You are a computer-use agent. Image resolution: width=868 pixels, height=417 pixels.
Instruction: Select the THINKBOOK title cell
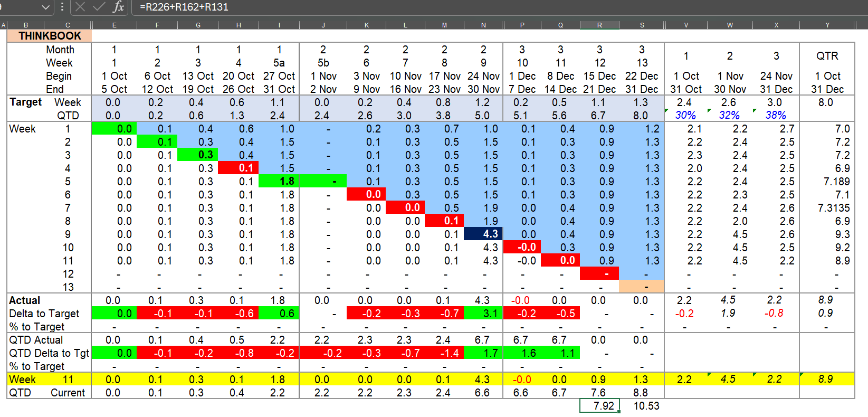[x=50, y=36]
